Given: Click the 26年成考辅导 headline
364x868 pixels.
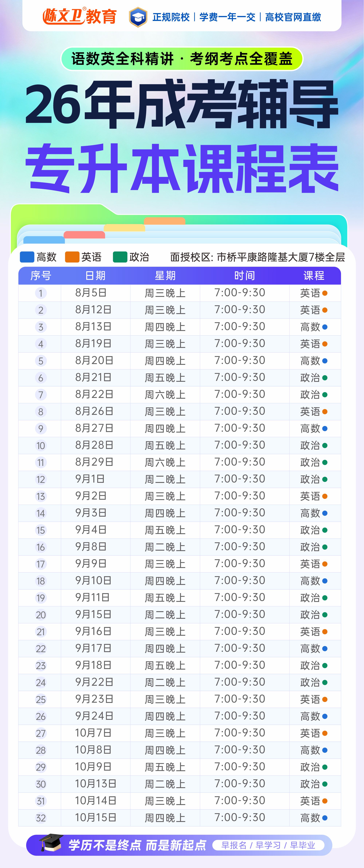Looking at the screenshot, I should click(x=182, y=104).
